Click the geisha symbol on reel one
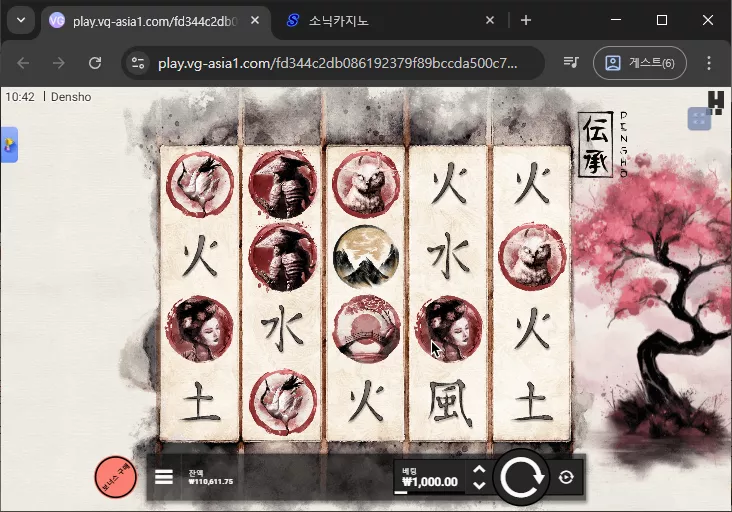 (x=200, y=329)
